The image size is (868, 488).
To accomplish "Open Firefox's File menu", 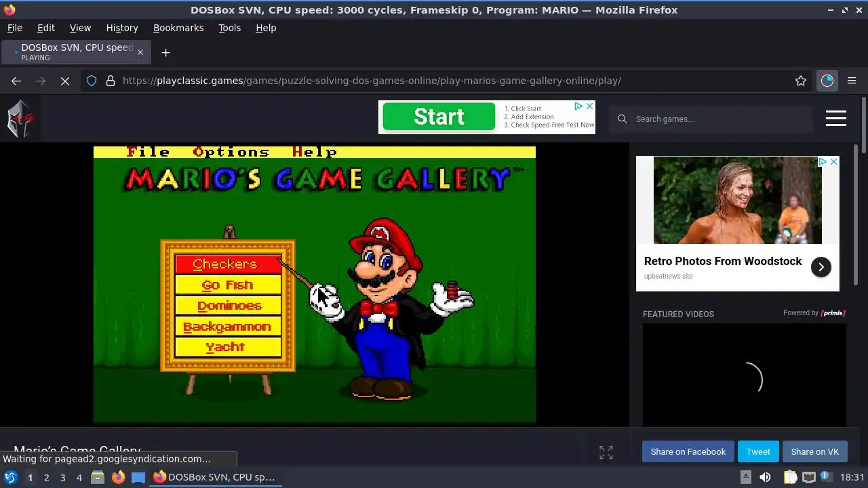I will click(x=15, y=28).
